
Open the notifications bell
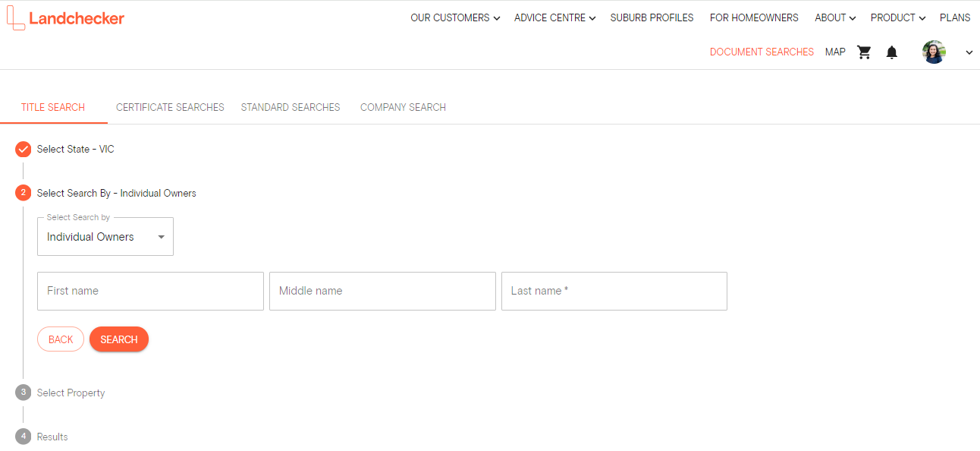(x=892, y=52)
